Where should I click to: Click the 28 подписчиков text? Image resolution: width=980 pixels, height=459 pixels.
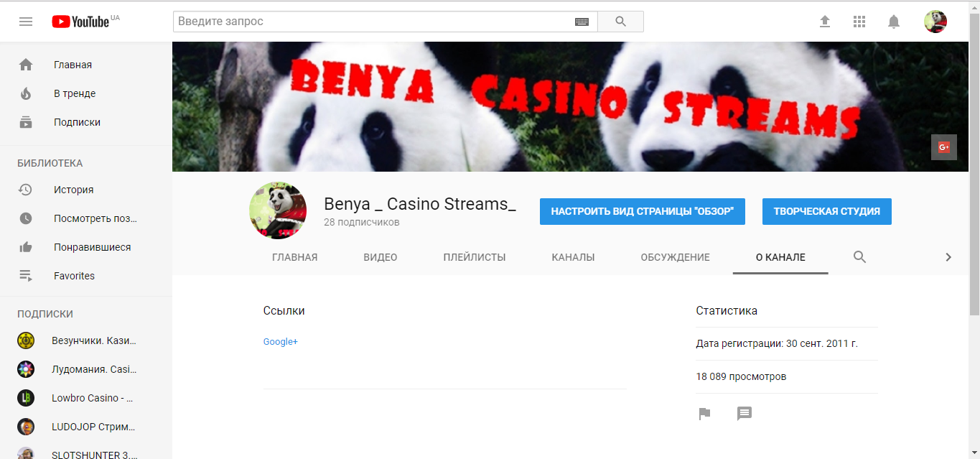click(362, 223)
